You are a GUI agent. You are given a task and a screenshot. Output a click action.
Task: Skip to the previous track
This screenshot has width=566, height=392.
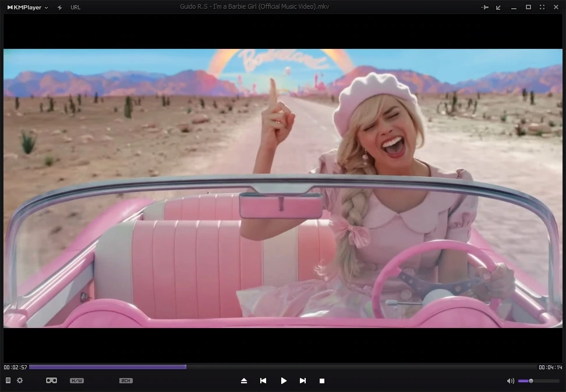click(x=263, y=381)
